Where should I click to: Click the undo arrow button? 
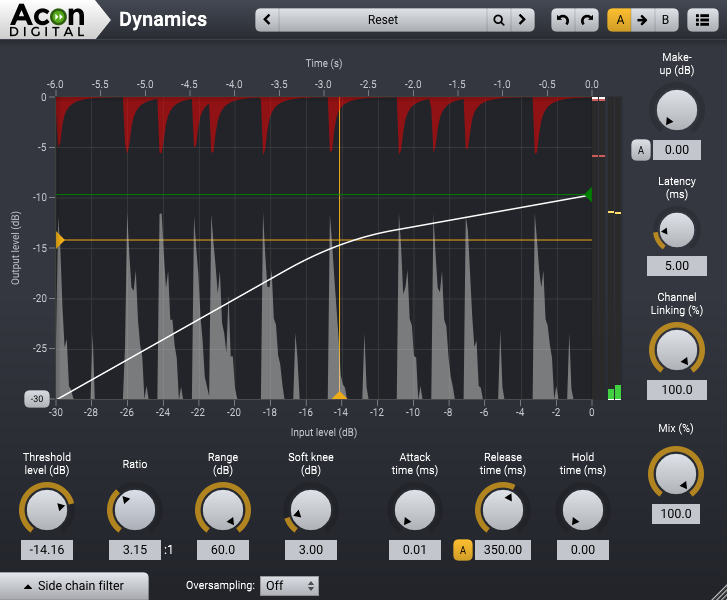(564, 20)
